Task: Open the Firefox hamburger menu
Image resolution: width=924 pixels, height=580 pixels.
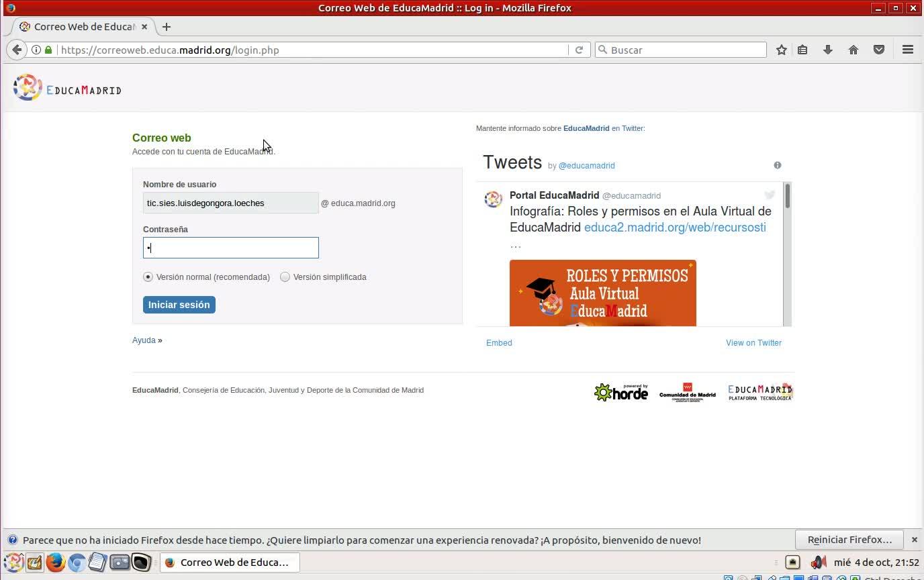Action: (x=908, y=50)
